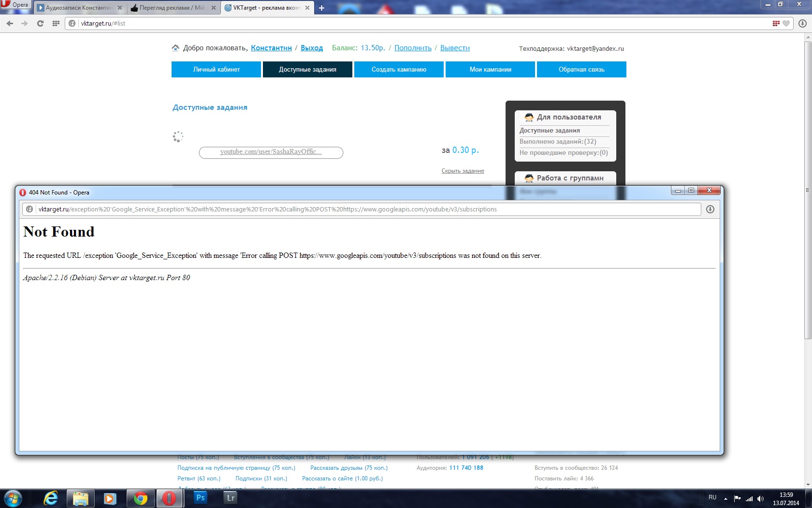Minimize the 404 Not Found popup window
The image size is (812, 508).
678,191
